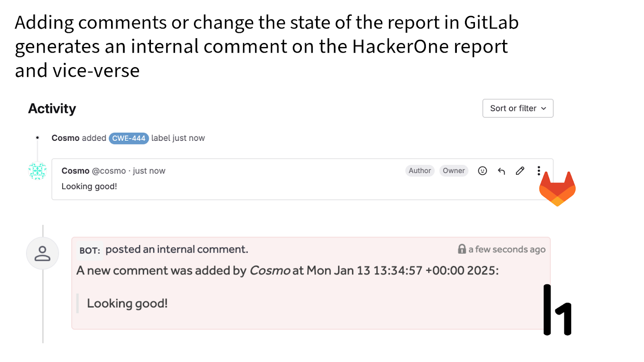Select the CWE-444 label badge
Image resolution: width=644 pixels, height=362 pixels.
(x=129, y=138)
